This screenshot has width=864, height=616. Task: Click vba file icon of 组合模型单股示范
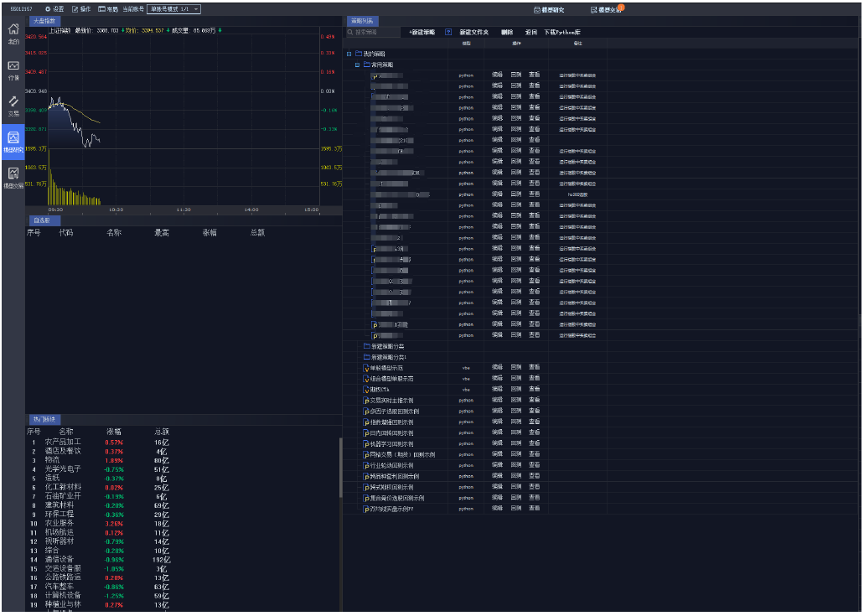pos(366,379)
